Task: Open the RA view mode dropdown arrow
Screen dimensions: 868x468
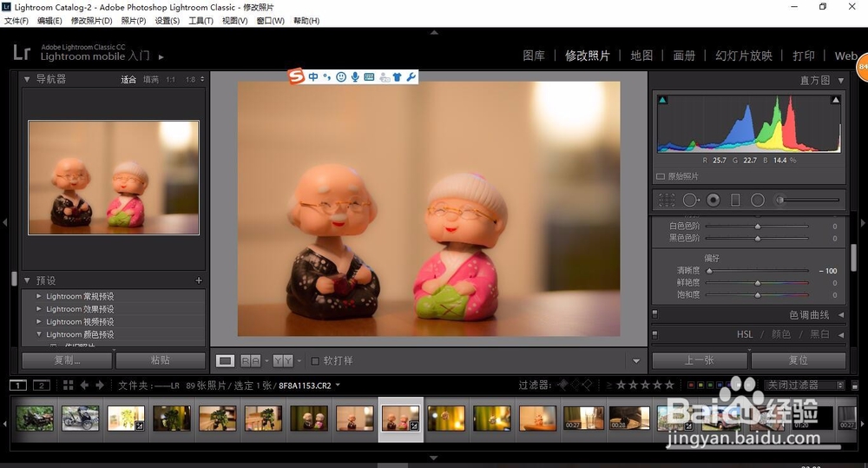Action: [x=266, y=361]
